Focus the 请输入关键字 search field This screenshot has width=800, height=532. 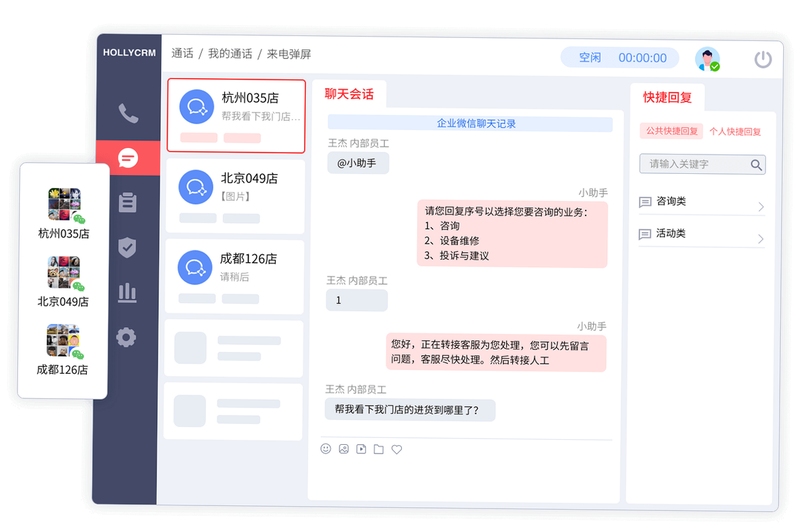(x=702, y=164)
